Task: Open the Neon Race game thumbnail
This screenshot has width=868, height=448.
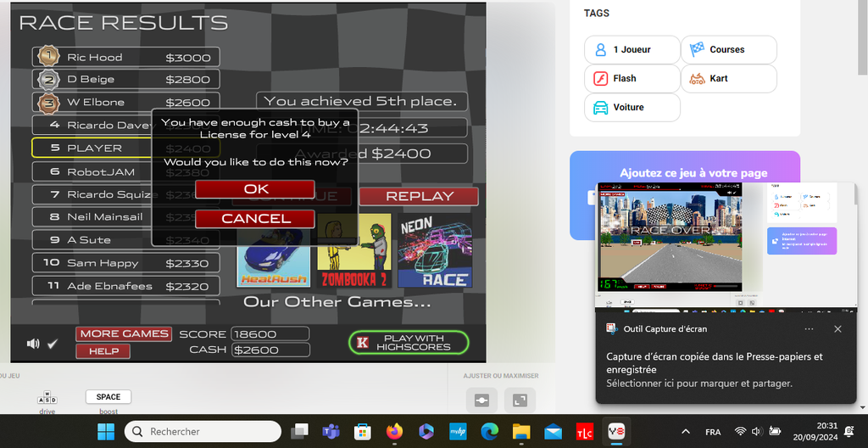Action: click(435, 250)
